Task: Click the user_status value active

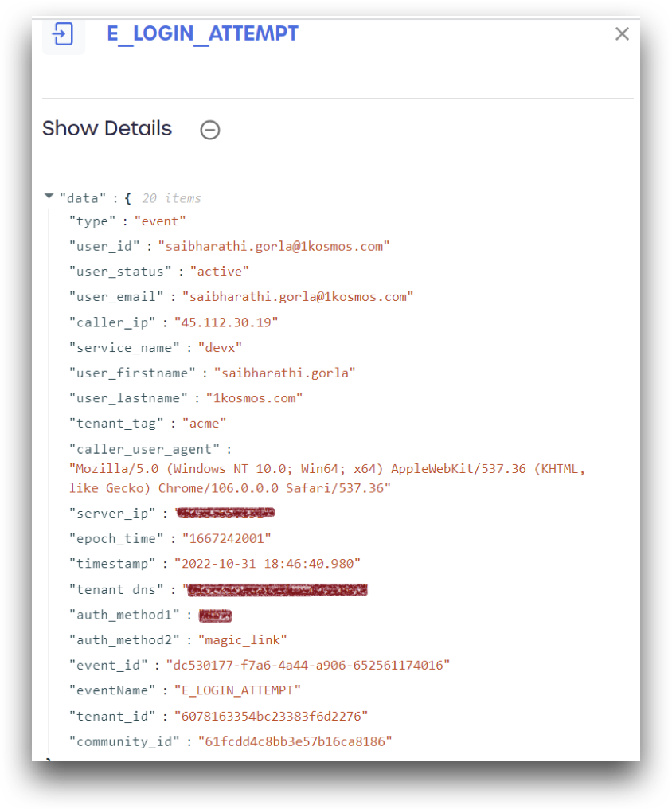Action: point(219,272)
